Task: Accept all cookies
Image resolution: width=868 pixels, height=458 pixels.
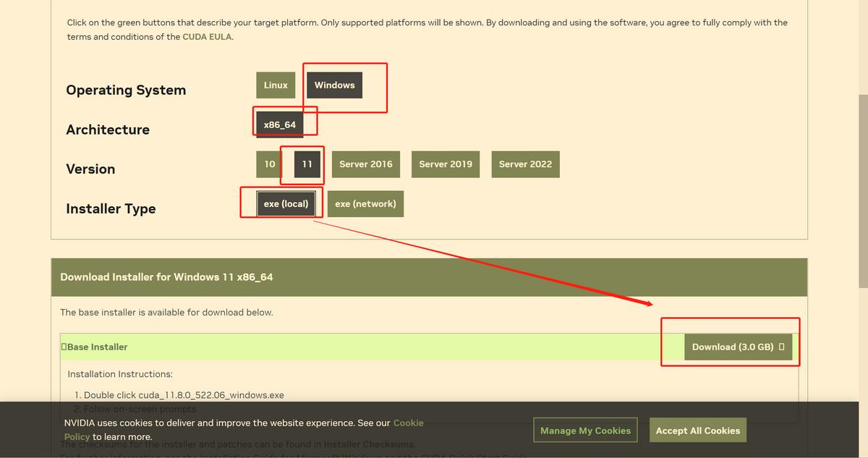Action: tap(697, 431)
